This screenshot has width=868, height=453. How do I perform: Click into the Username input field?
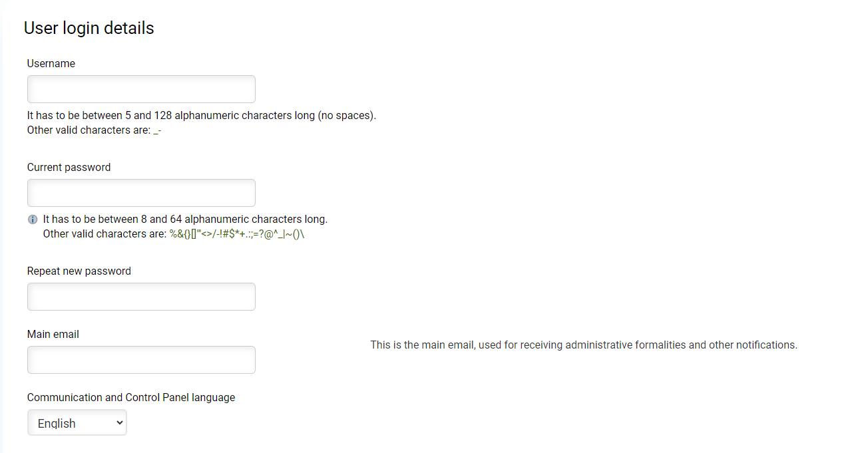(141, 89)
